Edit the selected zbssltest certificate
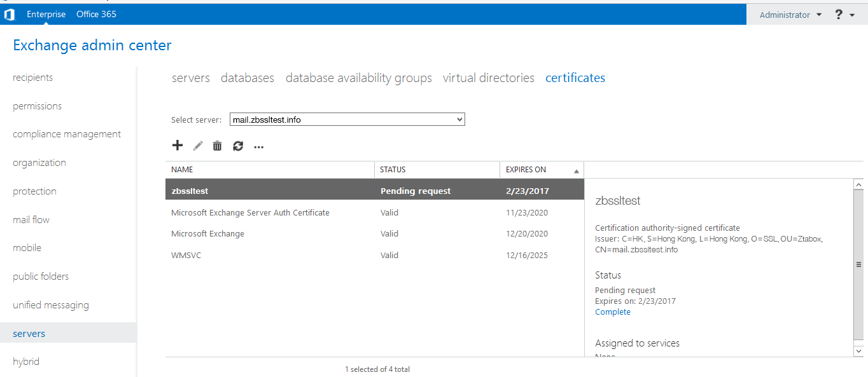The image size is (868, 377). pyautogui.click(x=197, y=146)
